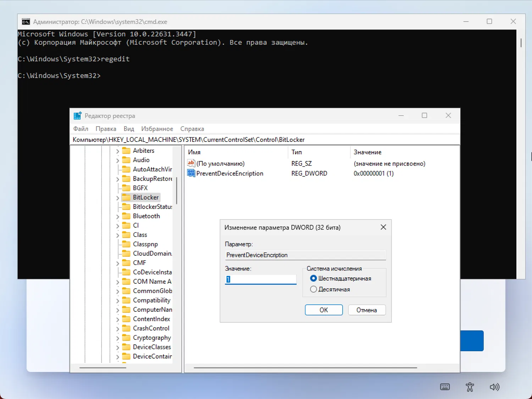
Task: Click the Registry Editor app icon in its title bar
Action: click(x=77, y=116)
